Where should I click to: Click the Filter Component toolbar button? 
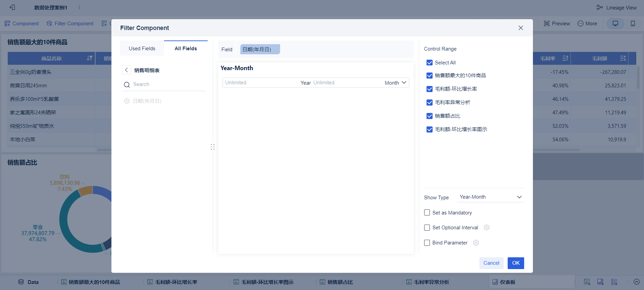[70, 23]
